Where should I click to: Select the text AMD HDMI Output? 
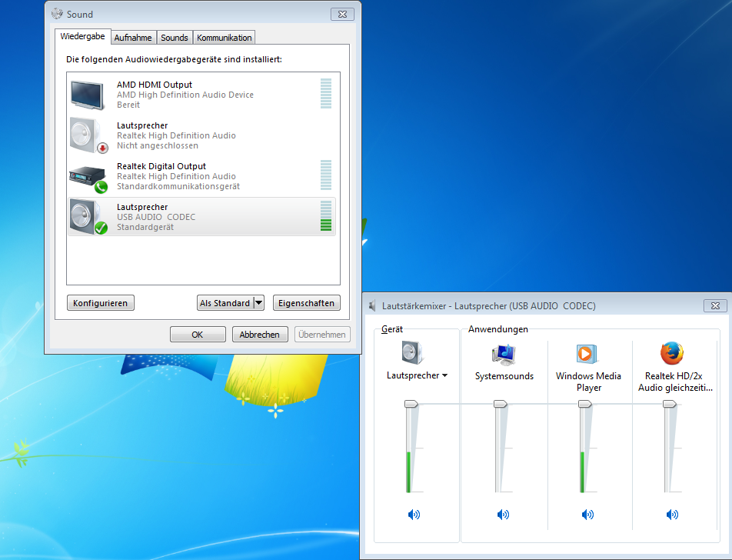point(155,85)
